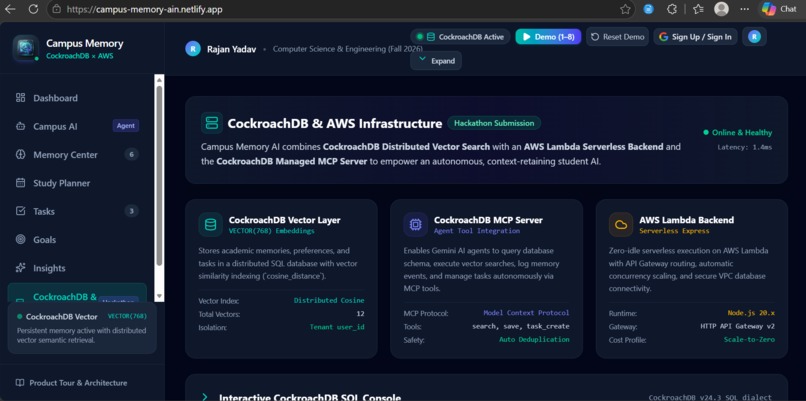
Task: Go back with the browser back arrow
Action: (10, 9)
